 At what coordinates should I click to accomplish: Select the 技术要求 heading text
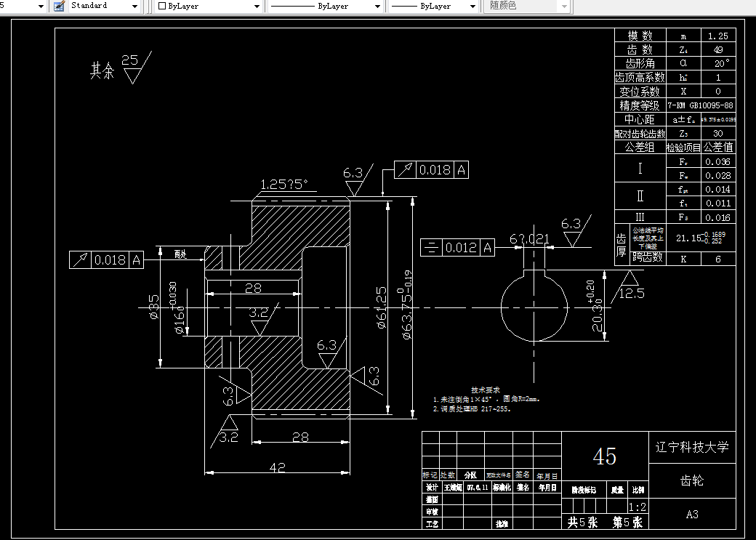tap(486, 390)
